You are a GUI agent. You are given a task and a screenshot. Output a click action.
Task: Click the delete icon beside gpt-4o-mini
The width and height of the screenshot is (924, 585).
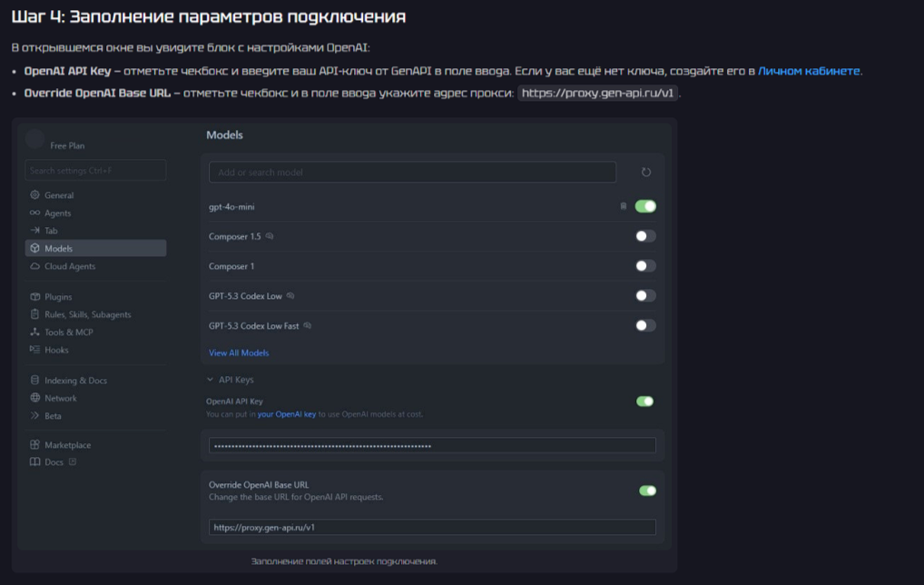pyautogui.click(x=623, y=206)
